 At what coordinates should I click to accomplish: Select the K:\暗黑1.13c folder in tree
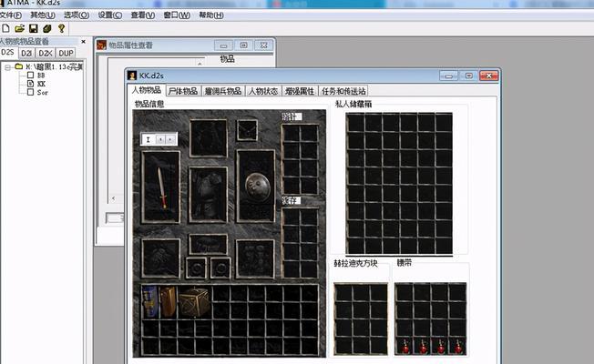[54, 66]
